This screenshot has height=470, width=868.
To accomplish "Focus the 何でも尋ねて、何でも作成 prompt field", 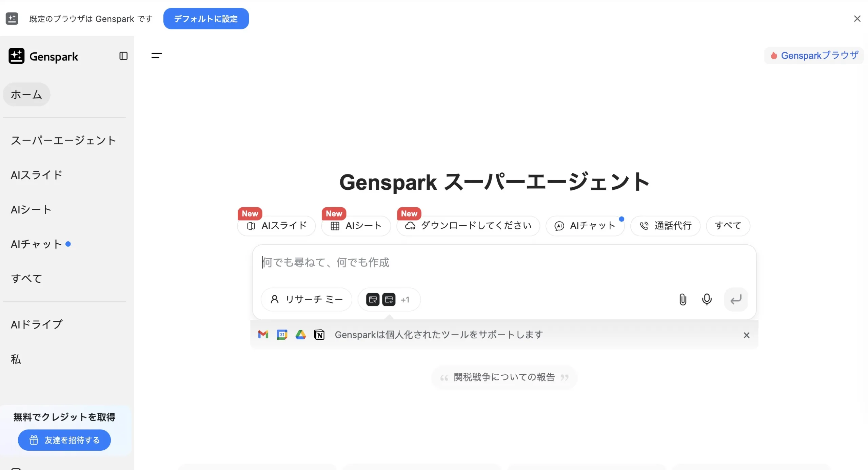I will [504, 263].
